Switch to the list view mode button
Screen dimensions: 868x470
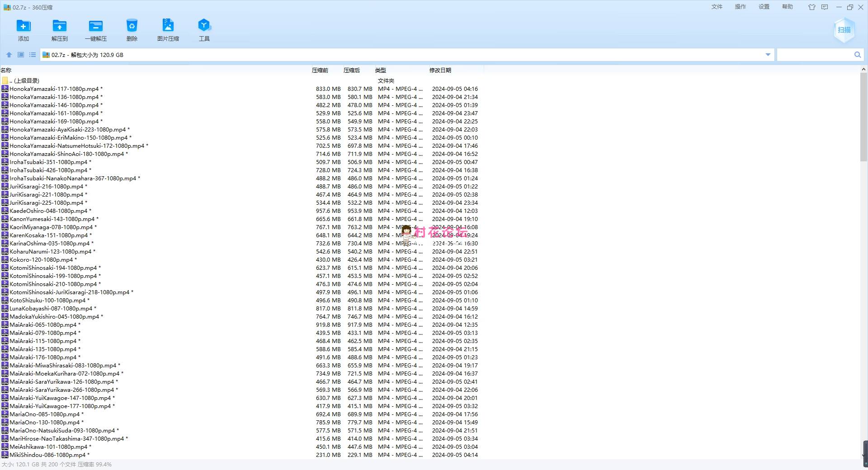(33, 55)
